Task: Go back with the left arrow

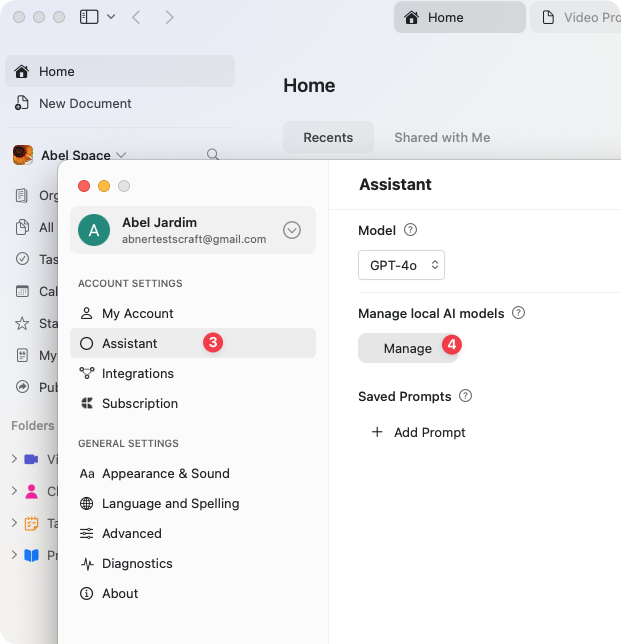Action: pyautogui.click(x=136, y=17)
